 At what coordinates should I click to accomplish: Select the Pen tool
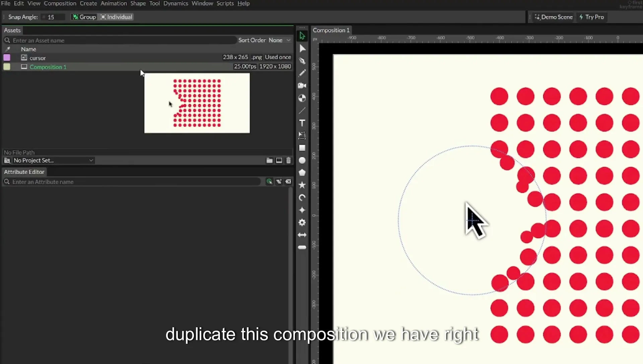[x=302, y=61]
